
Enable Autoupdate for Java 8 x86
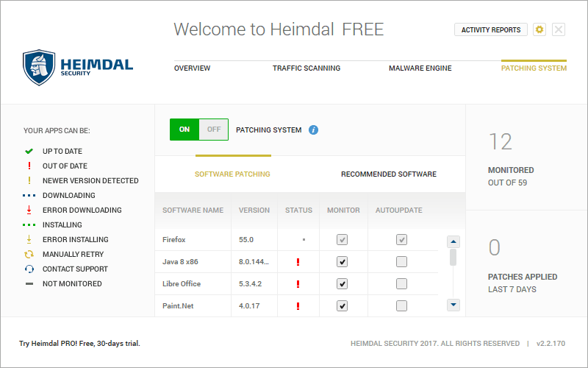tap(401, 262)
